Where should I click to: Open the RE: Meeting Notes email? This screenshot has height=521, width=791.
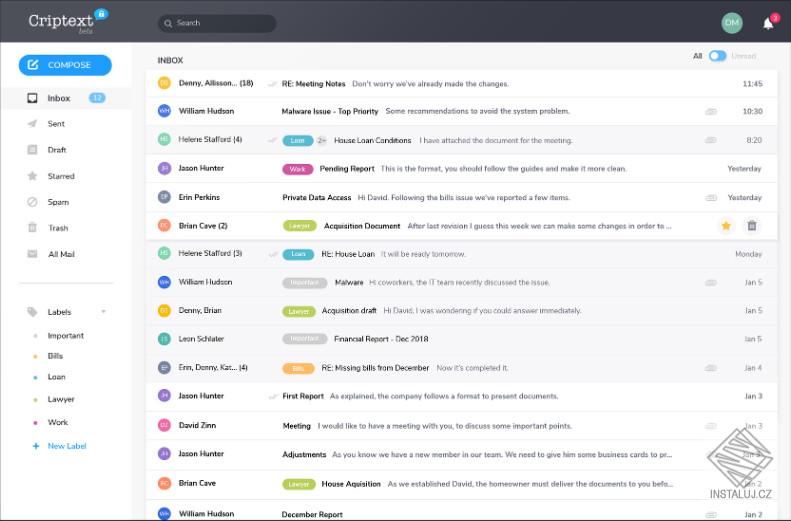click(x=461, y=83)
